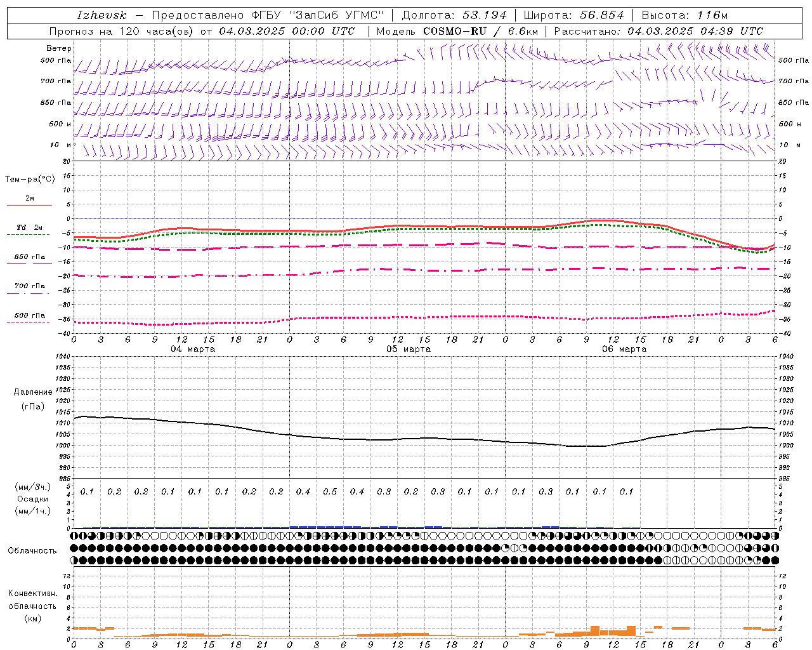Screen dimensions: 812x650
Task: Click the Izhevsk station name in the header
Action: [101, 15]
